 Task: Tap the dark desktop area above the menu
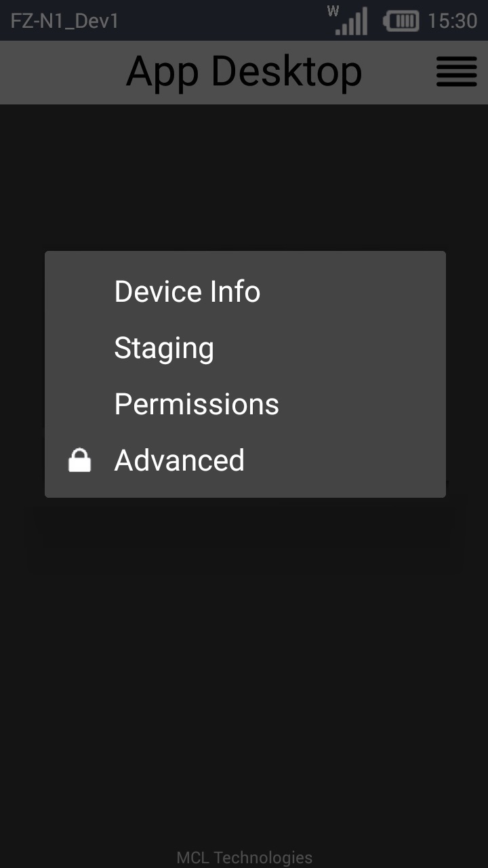(244, 176)
